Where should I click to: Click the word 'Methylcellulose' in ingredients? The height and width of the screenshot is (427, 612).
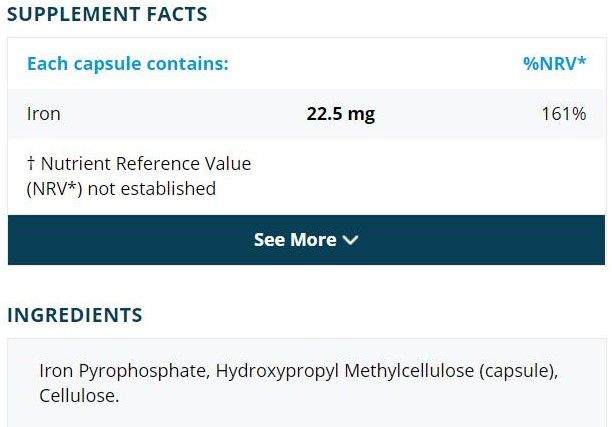(x=410, y=372)
